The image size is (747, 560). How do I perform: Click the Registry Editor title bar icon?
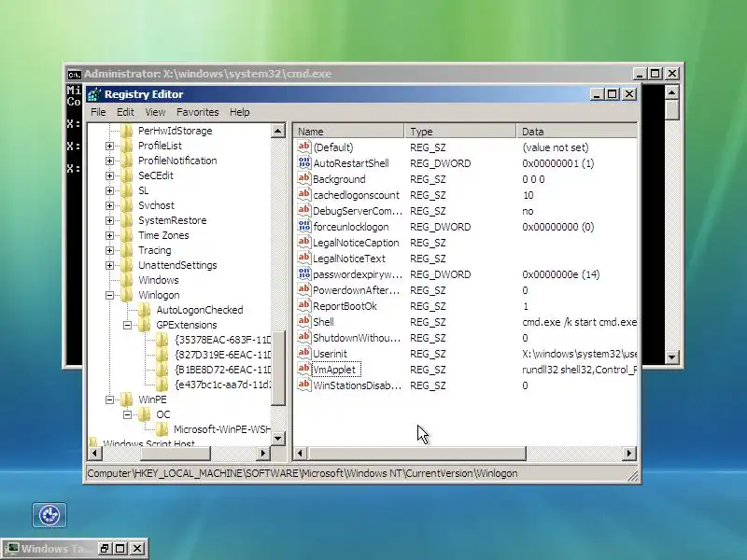(x=94, y=94)
